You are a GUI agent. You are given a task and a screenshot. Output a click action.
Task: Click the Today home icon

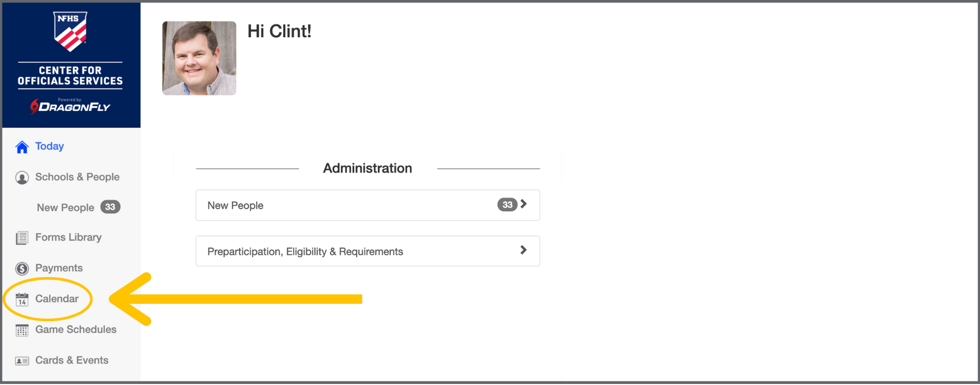click(22, 147)
